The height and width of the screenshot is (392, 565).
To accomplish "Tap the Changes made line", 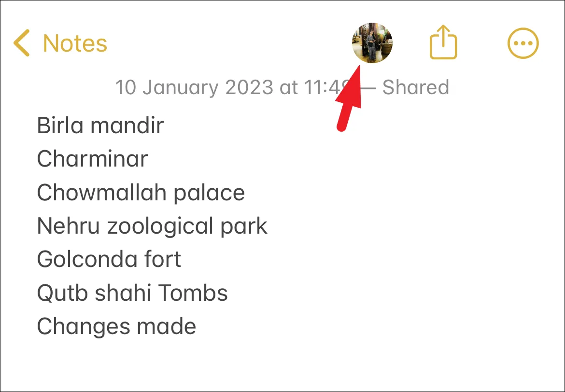I will coord(116,327).
